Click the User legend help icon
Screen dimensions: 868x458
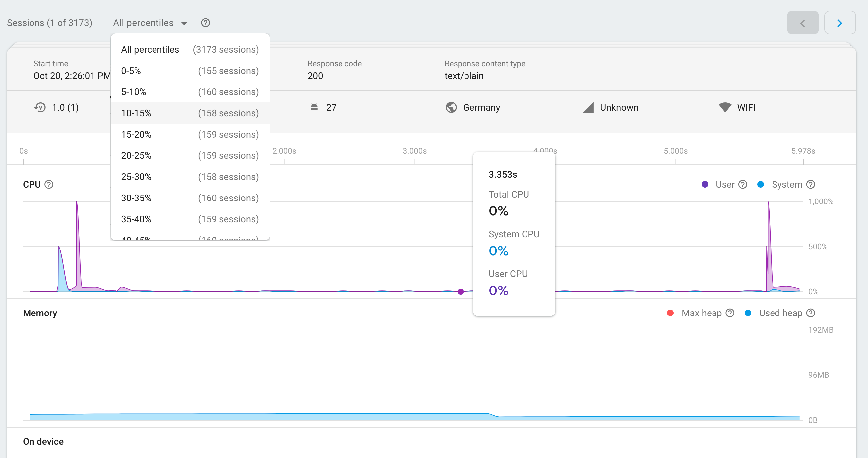743,184
